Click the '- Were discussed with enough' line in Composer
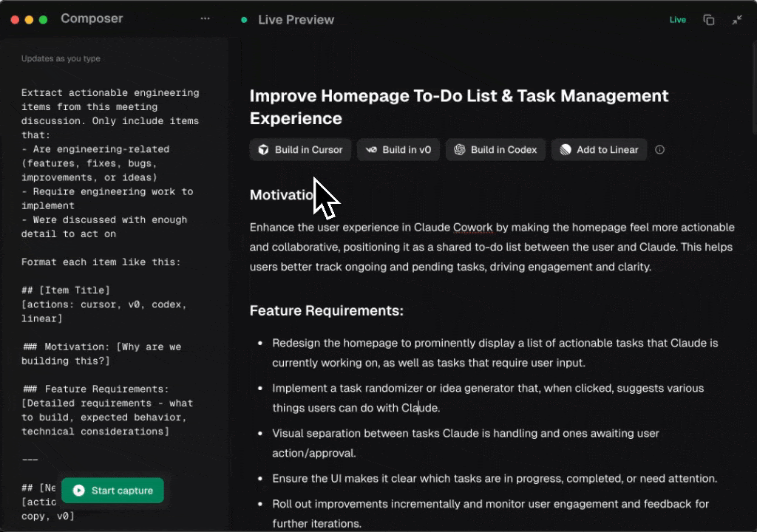 point(104,219)
